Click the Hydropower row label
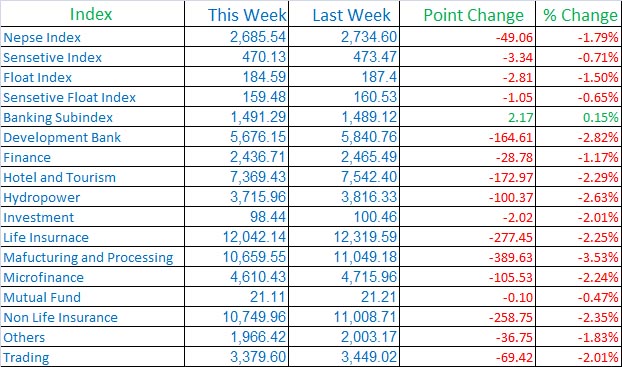This screenshot has width=622, height=367. pos(42,198)
